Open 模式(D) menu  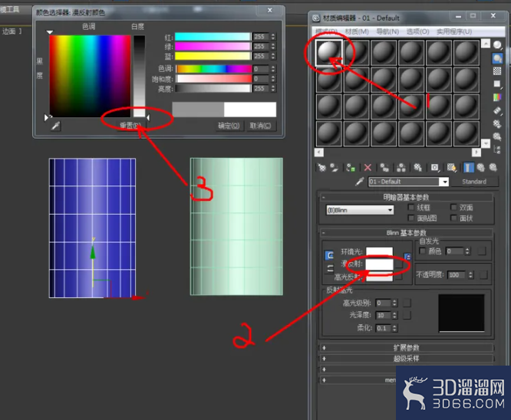pyautogui.click(x=326, y=31)
